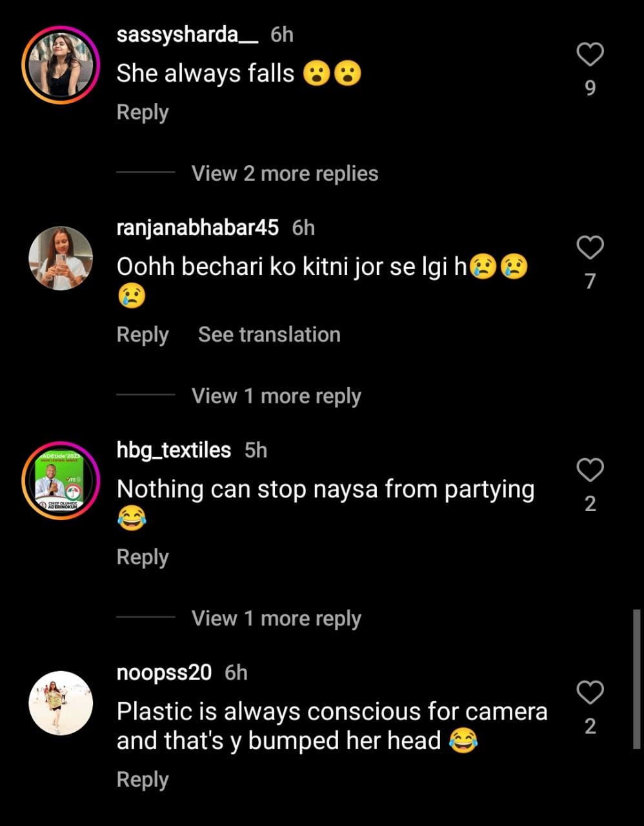This screenshot has height=826, width=644.
Task: Reply to ranjanabhabar45's comment
Action: (143, 335)
